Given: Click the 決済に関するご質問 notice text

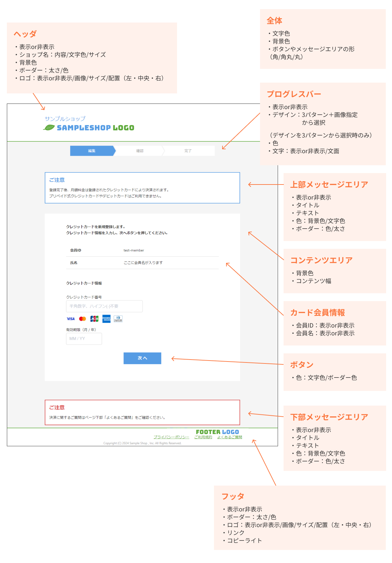Looking at the screenshot, I should (x=107, y=418).
